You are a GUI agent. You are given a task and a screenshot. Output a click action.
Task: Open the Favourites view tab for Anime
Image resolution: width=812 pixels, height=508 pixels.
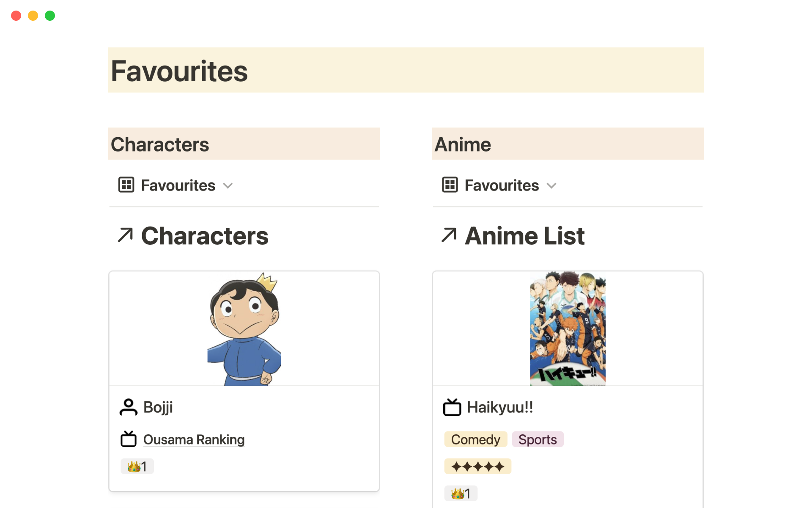tap(502, 185)
